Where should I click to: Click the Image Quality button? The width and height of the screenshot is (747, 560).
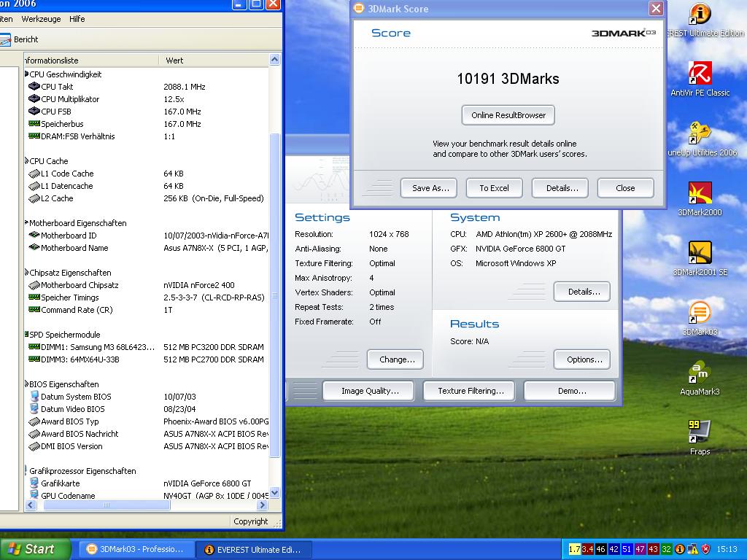[368, 391]
